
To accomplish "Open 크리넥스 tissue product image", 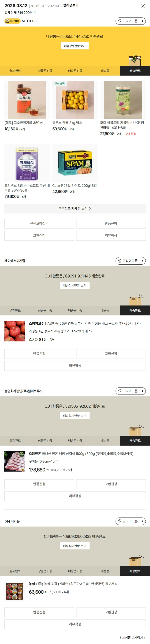I will [x=27, y=163].
